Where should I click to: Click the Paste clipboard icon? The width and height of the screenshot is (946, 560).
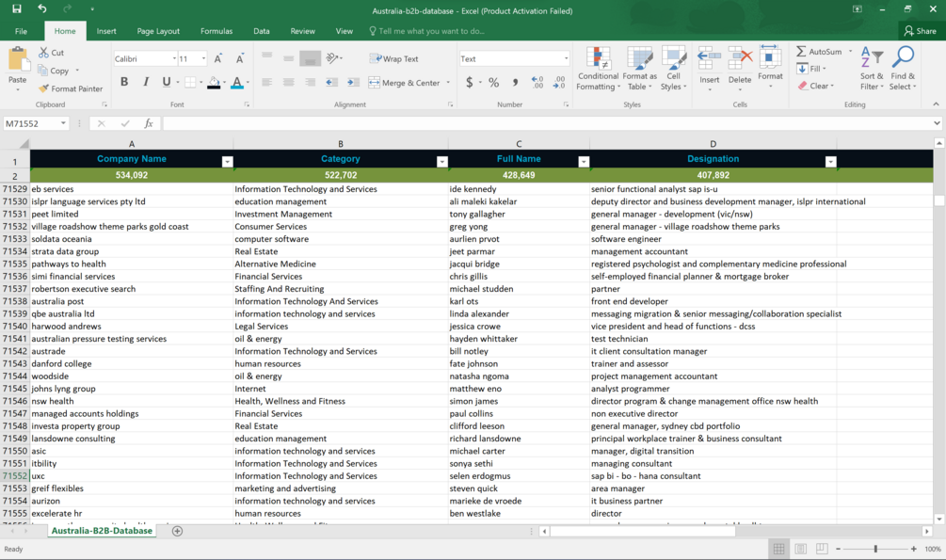18,61
